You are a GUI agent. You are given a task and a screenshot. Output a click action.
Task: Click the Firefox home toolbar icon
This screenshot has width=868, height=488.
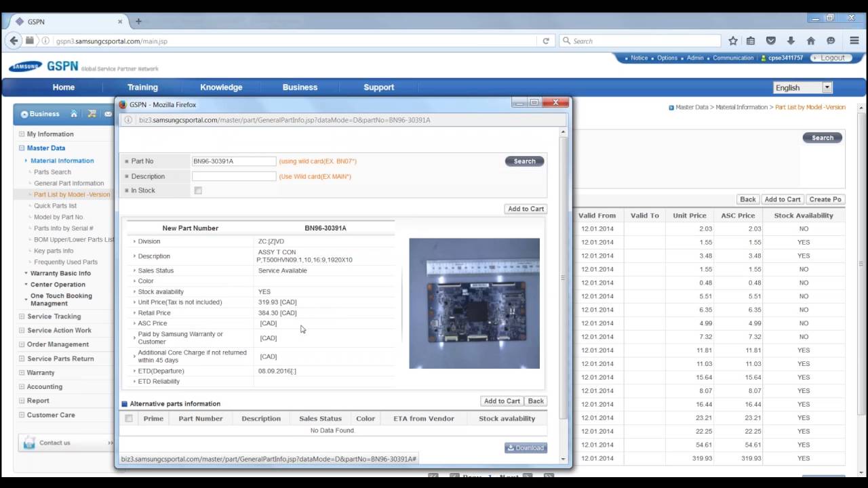(811, 41)
